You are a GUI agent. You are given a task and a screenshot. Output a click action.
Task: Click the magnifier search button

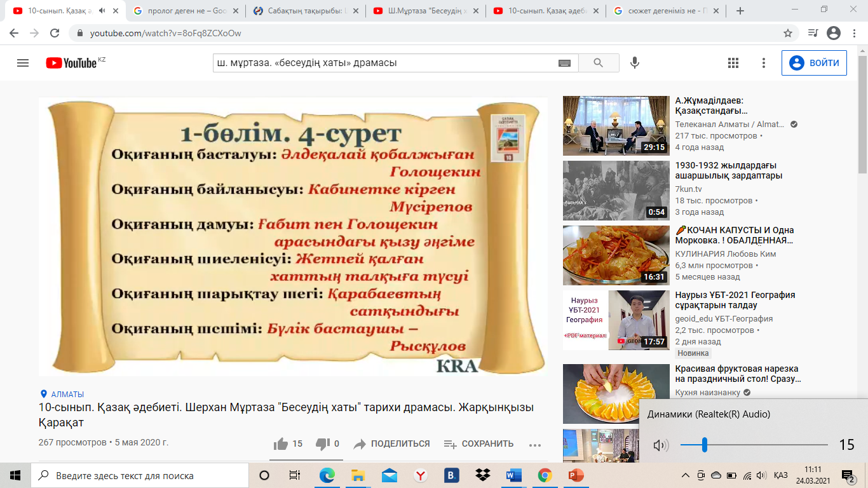coord(599,63)
